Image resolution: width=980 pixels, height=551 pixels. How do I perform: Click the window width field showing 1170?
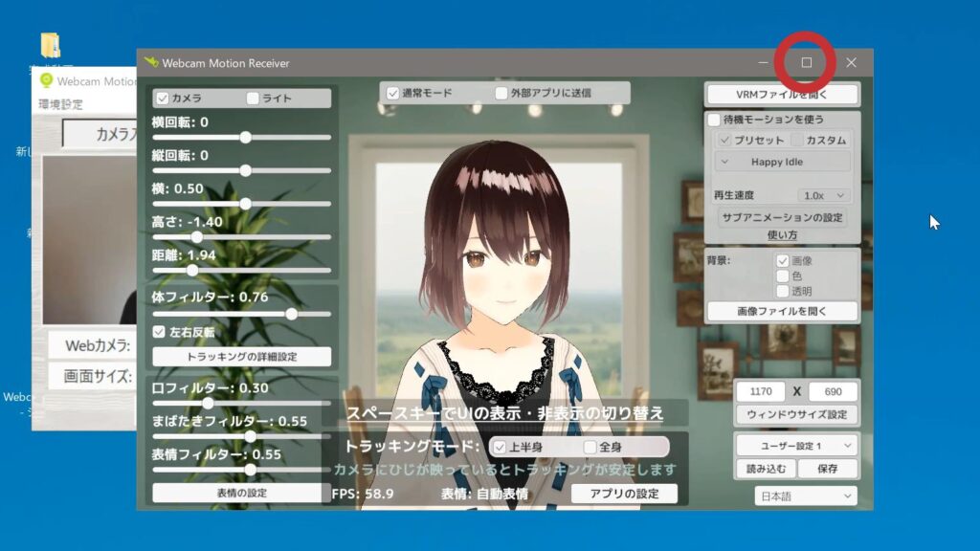coord(761,391)
